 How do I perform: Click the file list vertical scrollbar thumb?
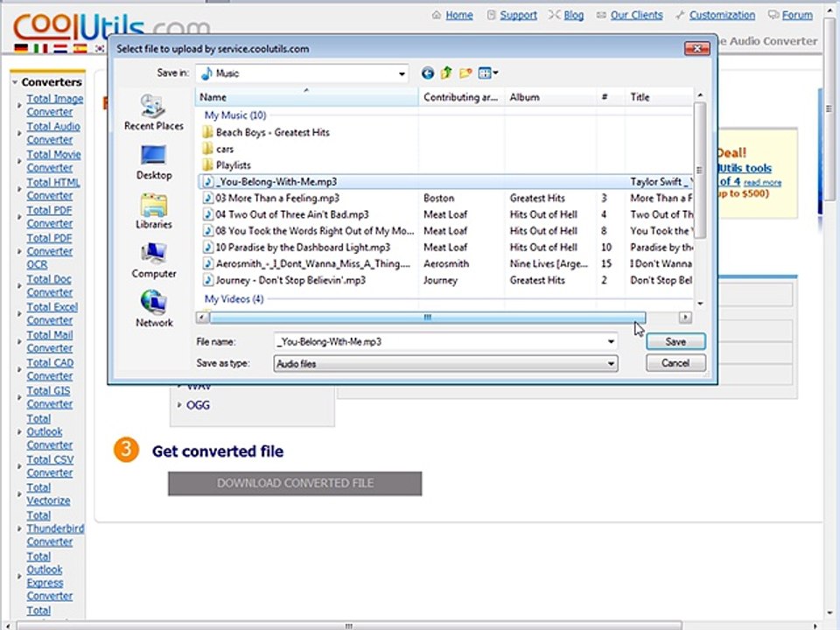(x=700, y=171)
